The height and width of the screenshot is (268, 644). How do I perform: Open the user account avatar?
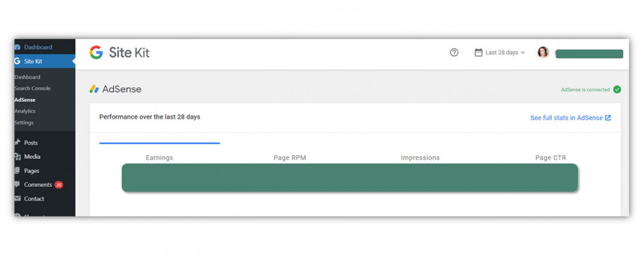click(x=543, y=52)
